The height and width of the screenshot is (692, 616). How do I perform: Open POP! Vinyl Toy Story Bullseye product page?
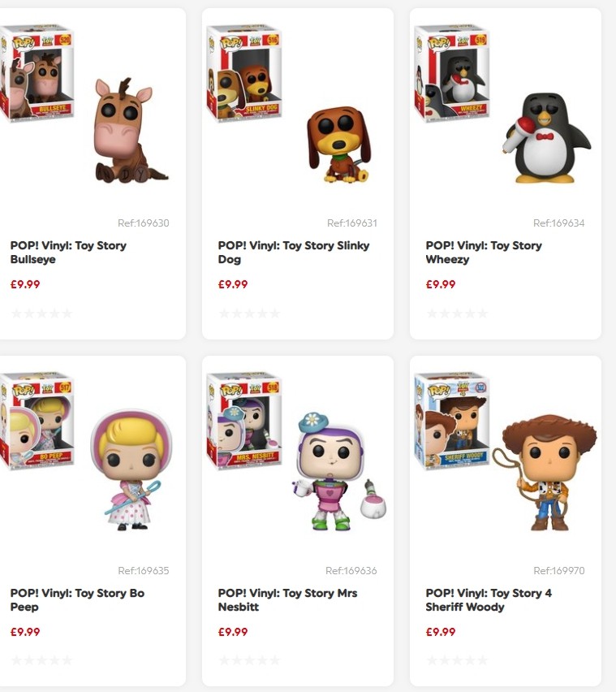click(70, 253)
